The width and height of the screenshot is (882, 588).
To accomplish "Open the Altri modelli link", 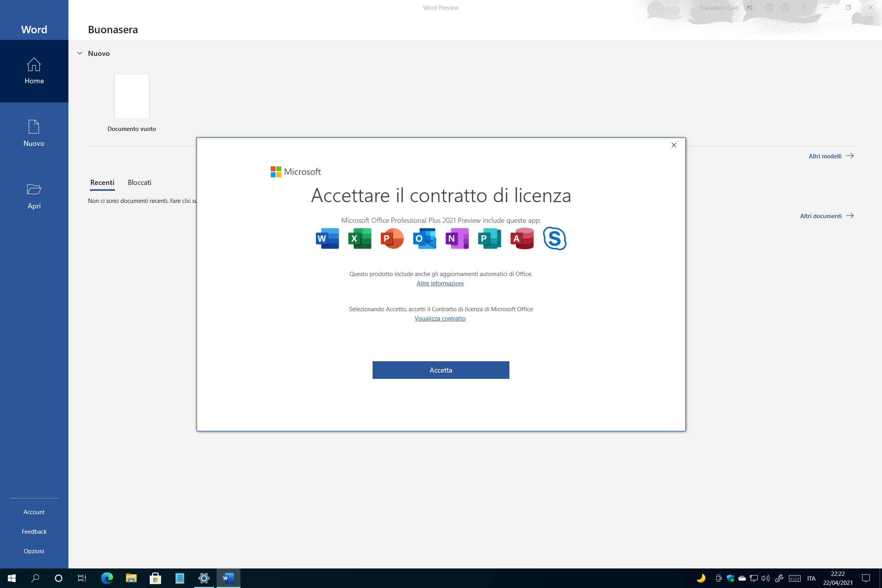I will pos(831,156).
